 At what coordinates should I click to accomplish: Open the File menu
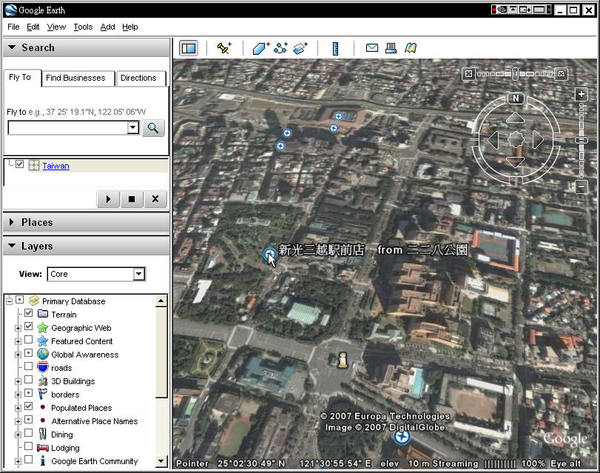(13, 27)
